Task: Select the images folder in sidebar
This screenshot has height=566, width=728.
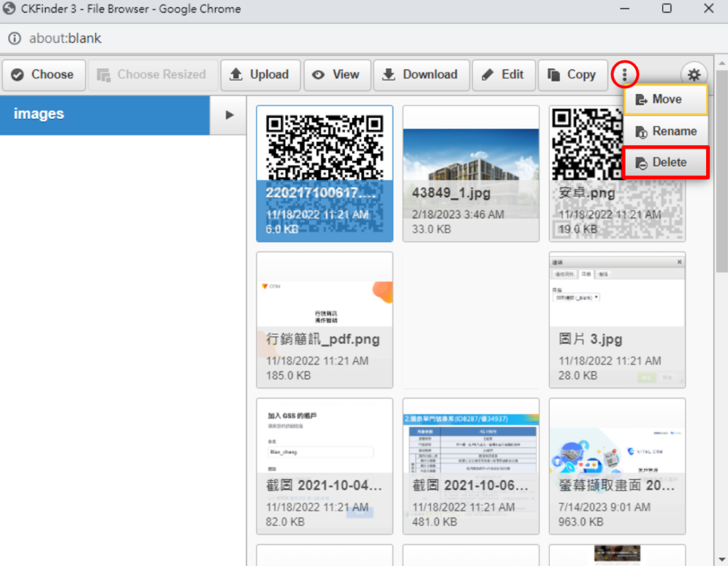Action: tap(104, 114)
